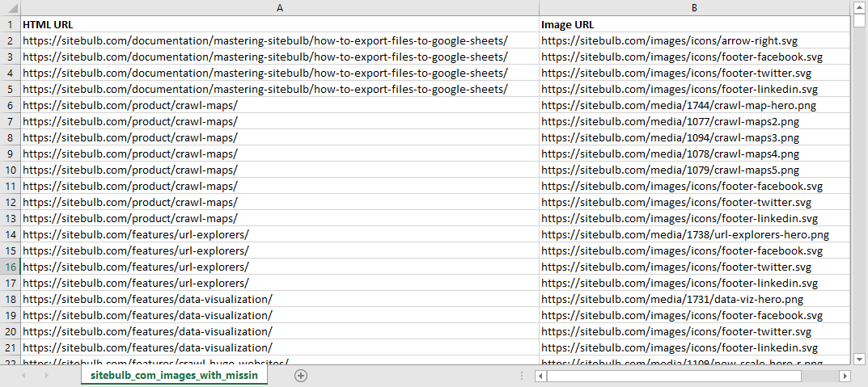The width and height of the screenshot is (868, 387).
Task: Click vertical scrollbar down arrow
Action: pos(859,358)
